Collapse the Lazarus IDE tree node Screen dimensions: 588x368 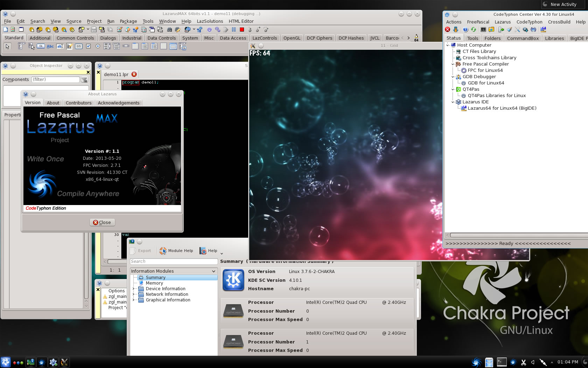pyautogui.click(x=453, y=102)
